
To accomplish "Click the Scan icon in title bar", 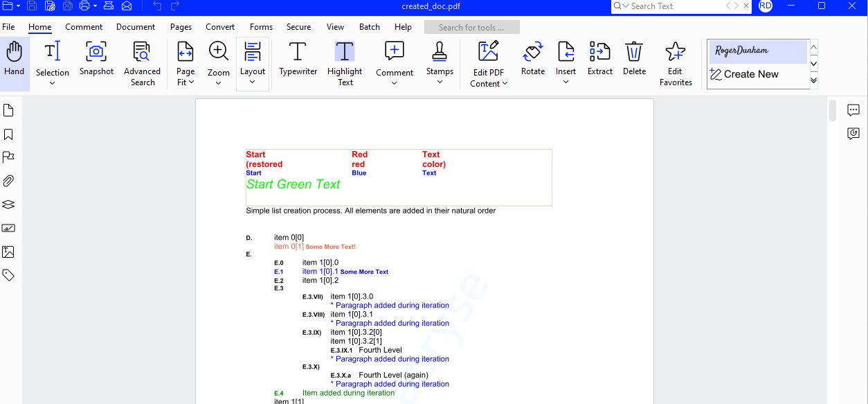I will coord(109,6).
